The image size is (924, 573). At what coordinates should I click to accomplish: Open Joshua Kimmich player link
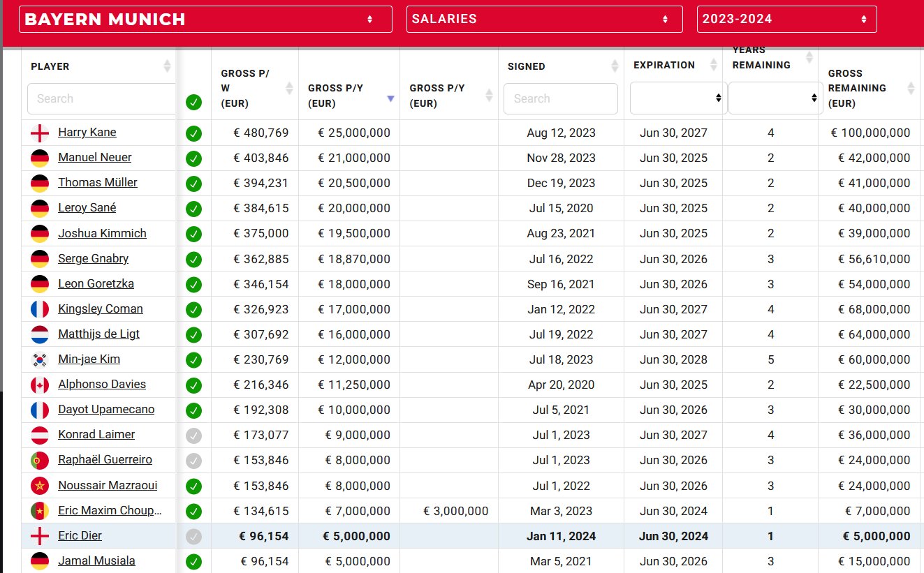point(103,233)
